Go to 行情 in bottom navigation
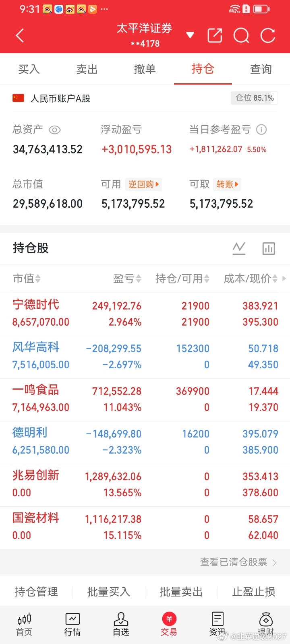 coord(72,625)
